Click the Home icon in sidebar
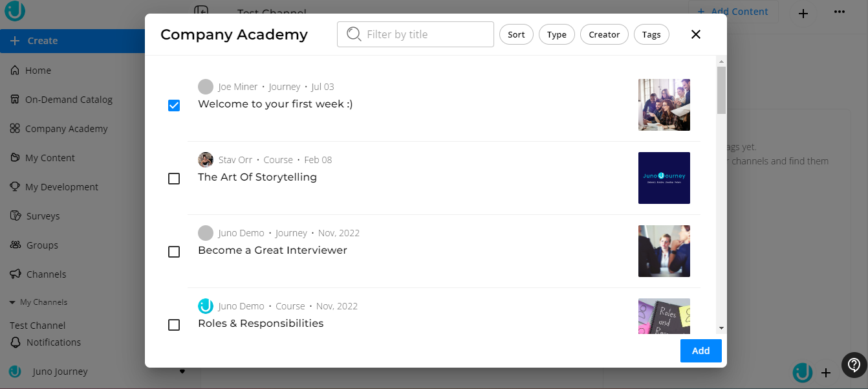This screenshot has width=868, height=389. [x=15, y=71]
